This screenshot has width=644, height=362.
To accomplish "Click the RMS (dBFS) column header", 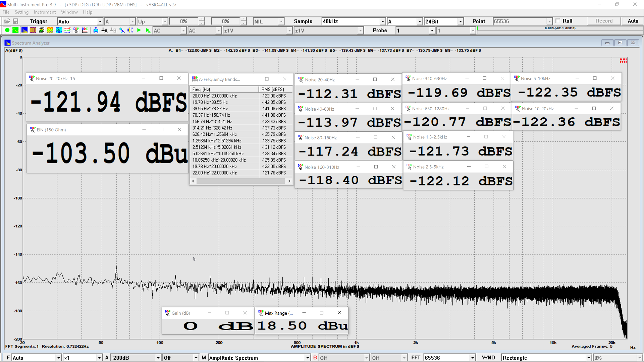I will click(275, 89).
